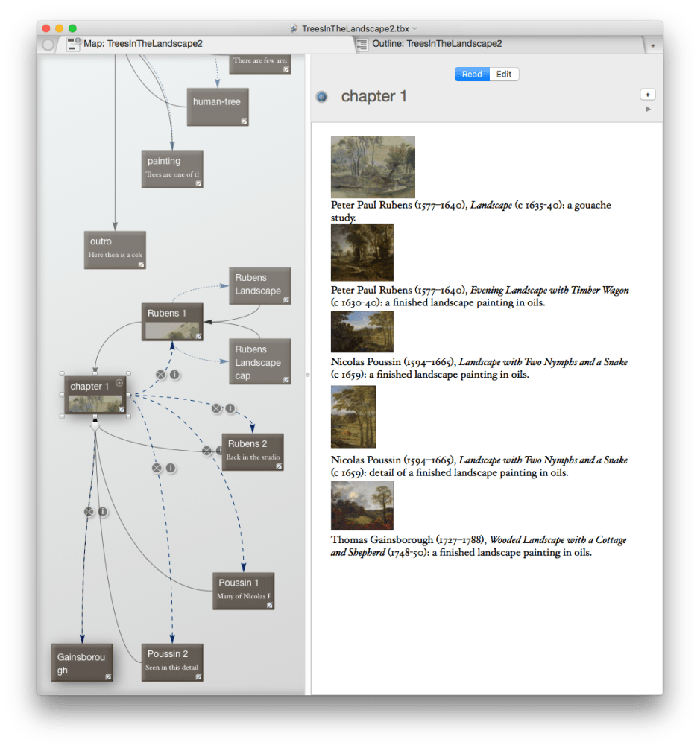Open link info icon below Rubens 1

coord(174,375)
